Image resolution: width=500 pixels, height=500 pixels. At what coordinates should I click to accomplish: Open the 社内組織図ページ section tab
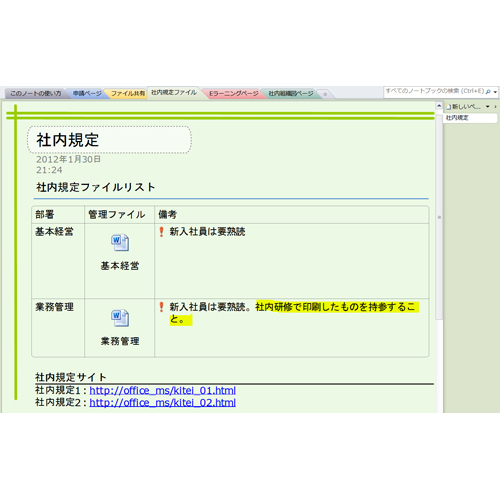[291, 93]
